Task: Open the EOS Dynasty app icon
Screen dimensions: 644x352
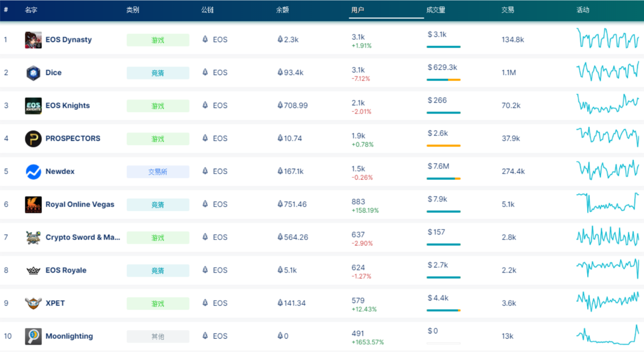Action: click(x=34, y=40)
